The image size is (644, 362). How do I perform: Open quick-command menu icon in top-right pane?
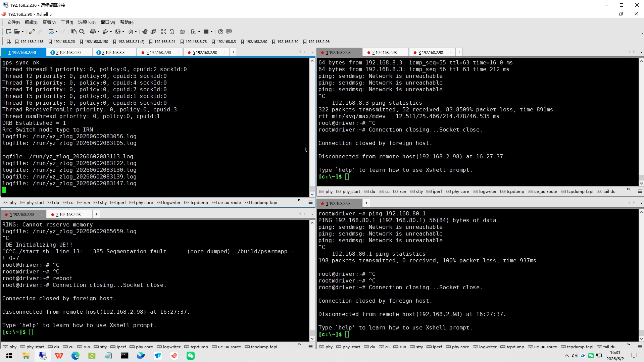tap(640, 191)
